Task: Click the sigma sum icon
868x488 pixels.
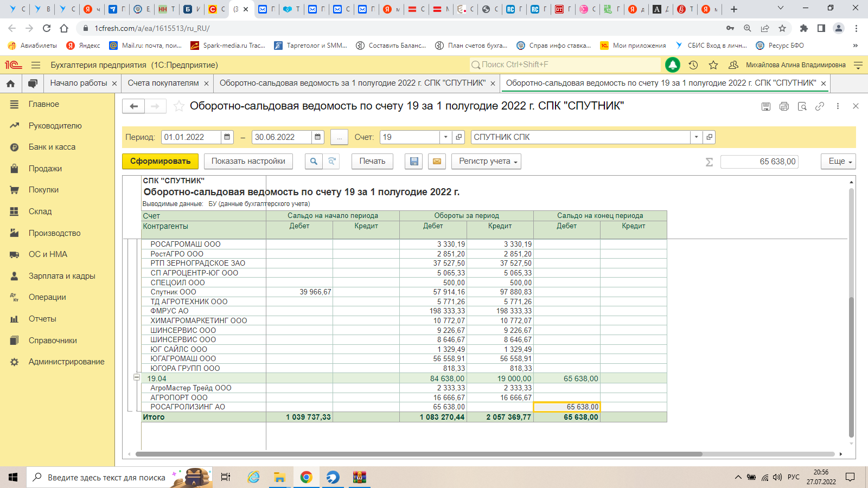Action: (x=709, y=162)
